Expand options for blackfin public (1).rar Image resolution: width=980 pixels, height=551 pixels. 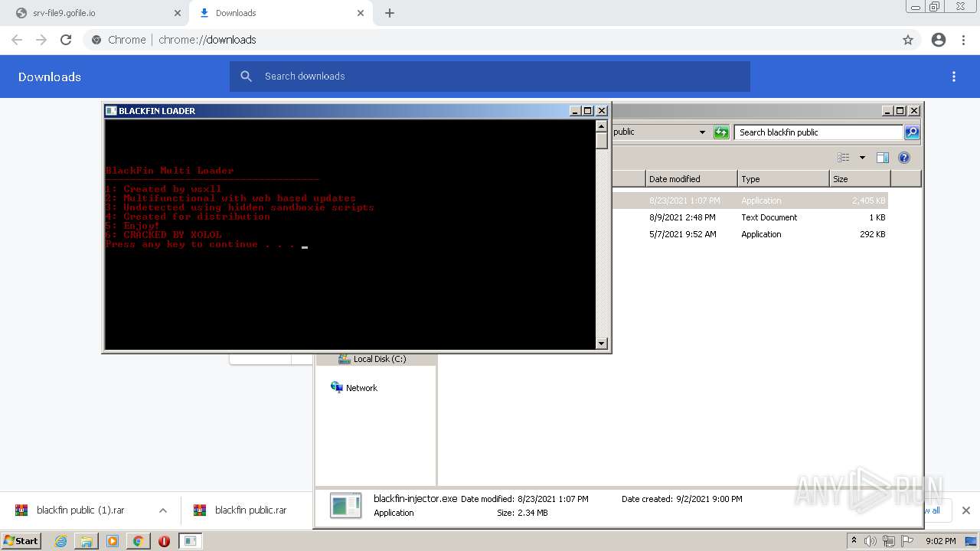point(162,510)
